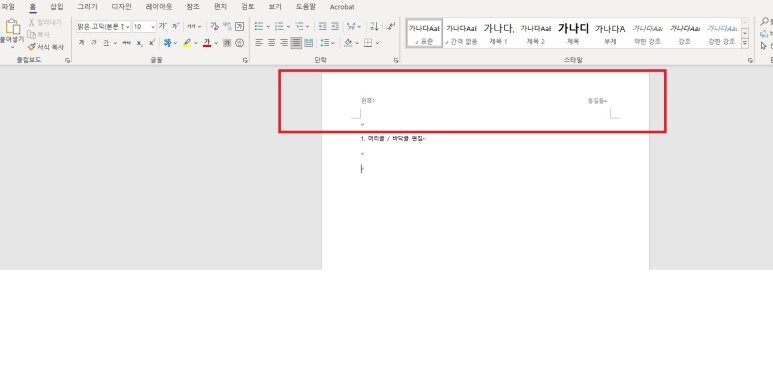Apply character border icon
Viewport: 773px width, 383px height.
[x=240, y=26]
